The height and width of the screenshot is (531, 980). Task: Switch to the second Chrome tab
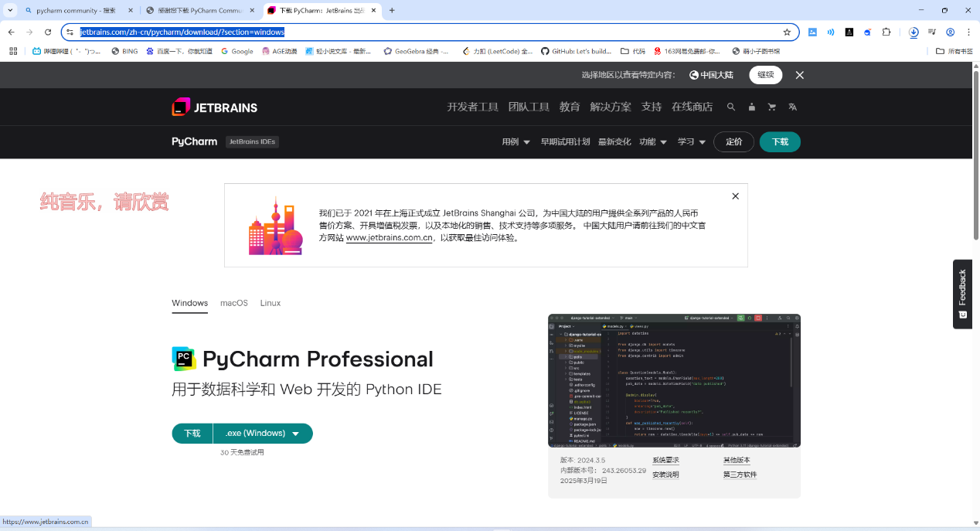coord(201,11)
